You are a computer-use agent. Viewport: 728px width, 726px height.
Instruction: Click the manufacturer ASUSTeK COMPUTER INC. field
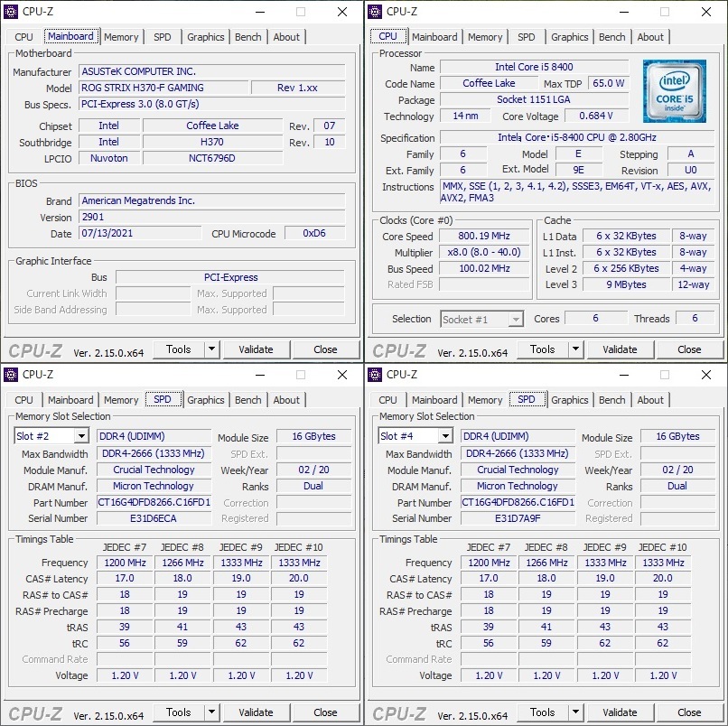click(212, 71)
